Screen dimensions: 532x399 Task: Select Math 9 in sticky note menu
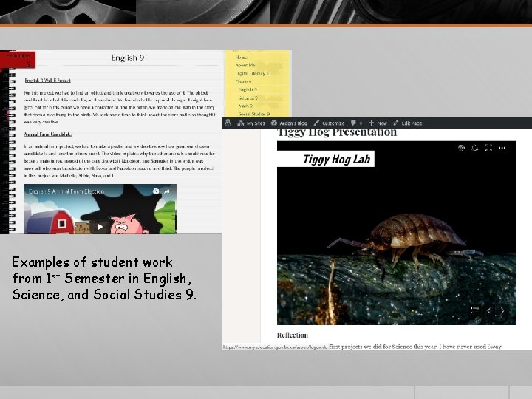tap(245, 106)
